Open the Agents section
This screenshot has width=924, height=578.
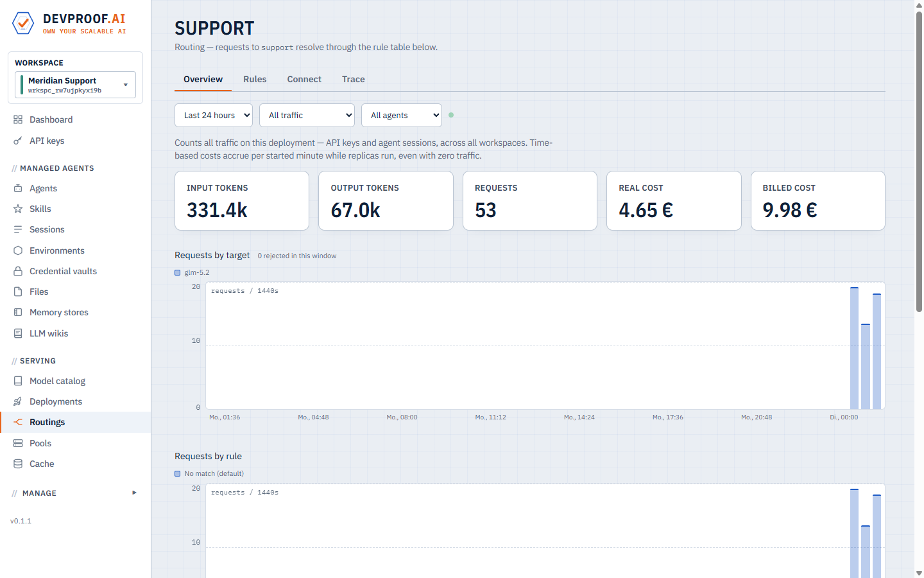[x=75, y=188]
